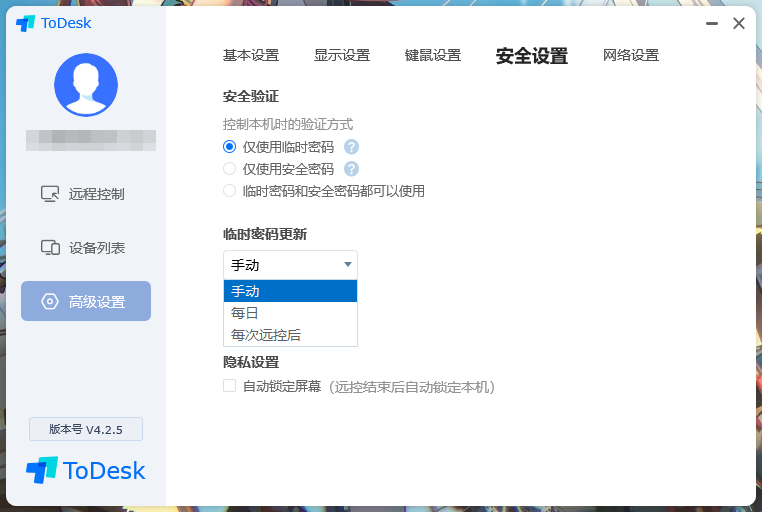Screen dimensions: 762x512
Task: Click the advanced settings hexagon icon
Action: 50,301
